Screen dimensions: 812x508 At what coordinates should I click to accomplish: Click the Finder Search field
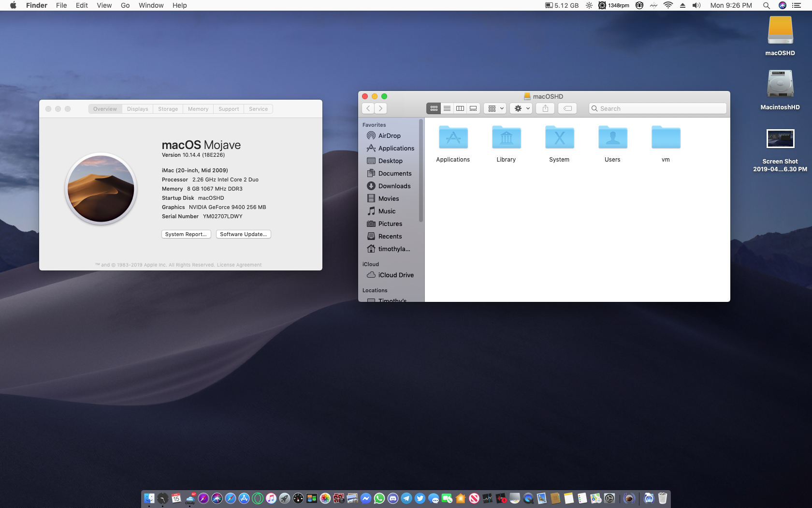click(658, 108)
